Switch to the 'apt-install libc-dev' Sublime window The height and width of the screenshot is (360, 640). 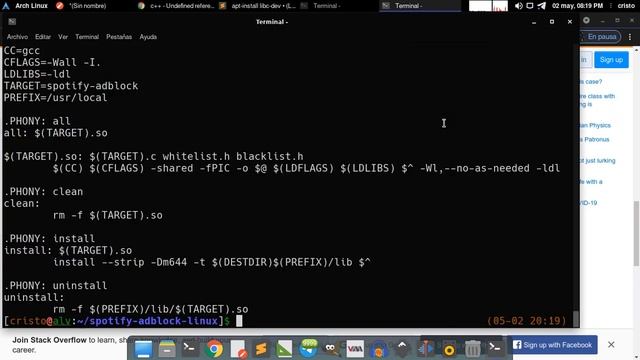[x=258, y=6]
